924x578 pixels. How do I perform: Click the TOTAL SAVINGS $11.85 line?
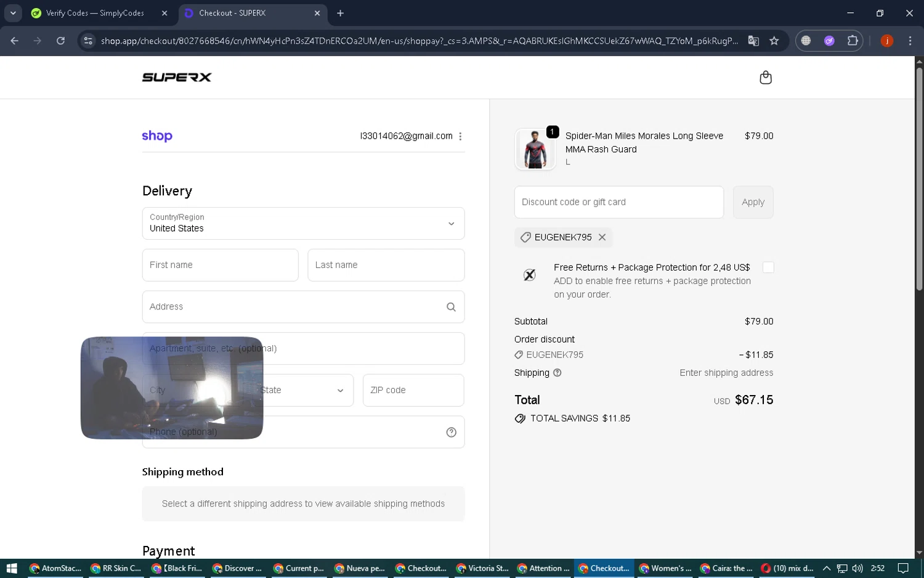[x=572, y=418]
